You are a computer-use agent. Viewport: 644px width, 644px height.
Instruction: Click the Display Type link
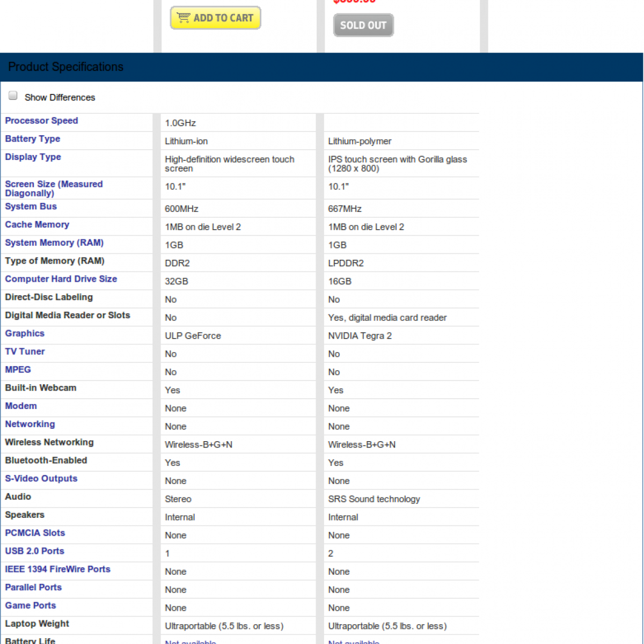click(x=33, y=157)
